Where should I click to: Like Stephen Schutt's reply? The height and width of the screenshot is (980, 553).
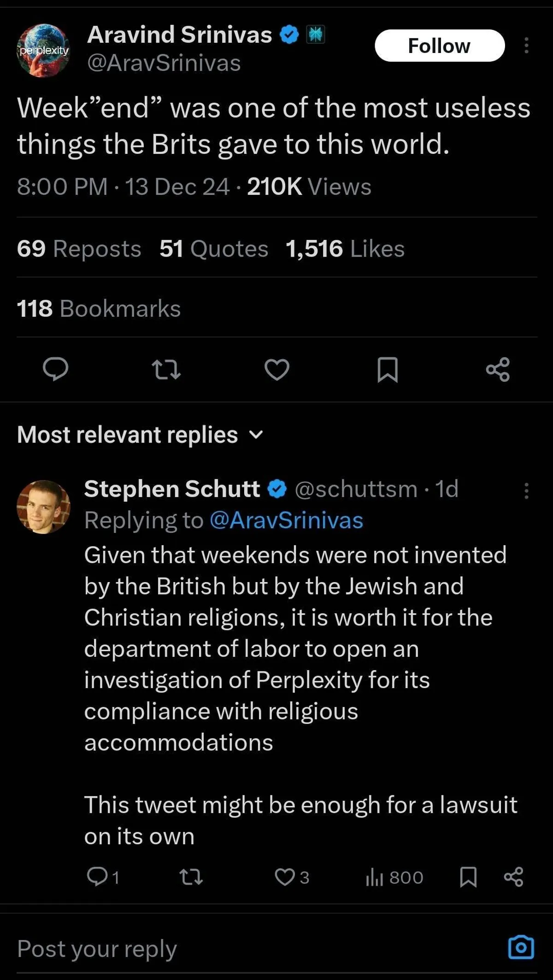tap(285, 877)
